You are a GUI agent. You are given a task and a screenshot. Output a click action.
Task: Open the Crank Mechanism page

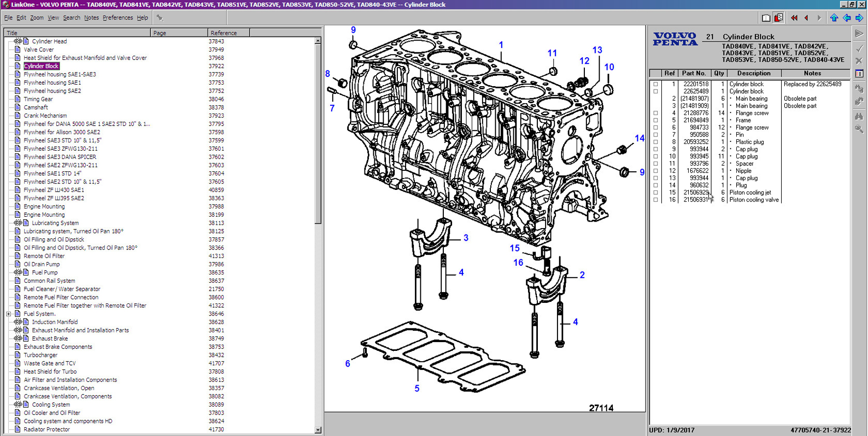pyautogui.click(x=45, y=116)
